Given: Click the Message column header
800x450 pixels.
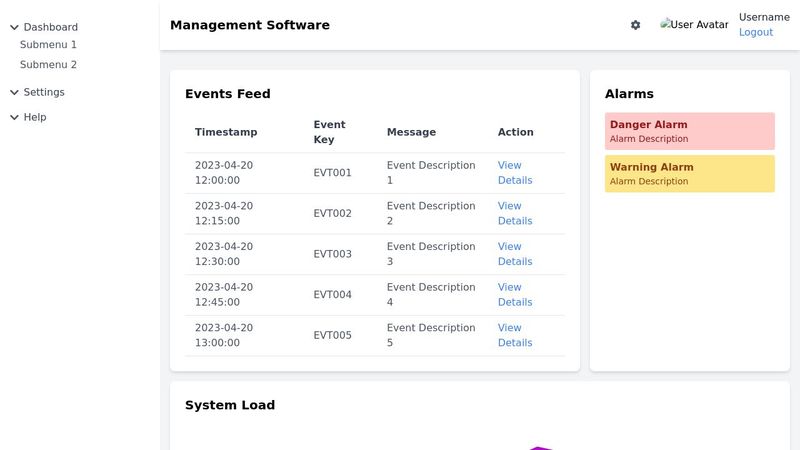Looking at the screenshot, I should click(411, 132).
